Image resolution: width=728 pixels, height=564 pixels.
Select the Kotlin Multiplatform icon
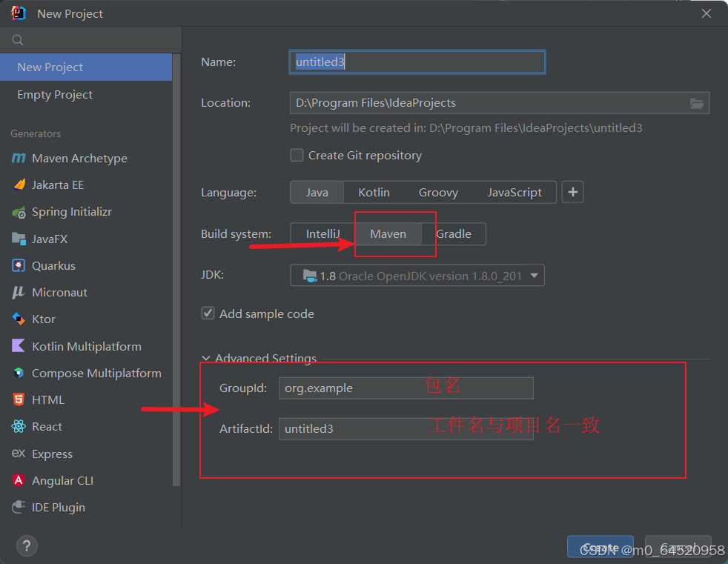tap(19, 346)
